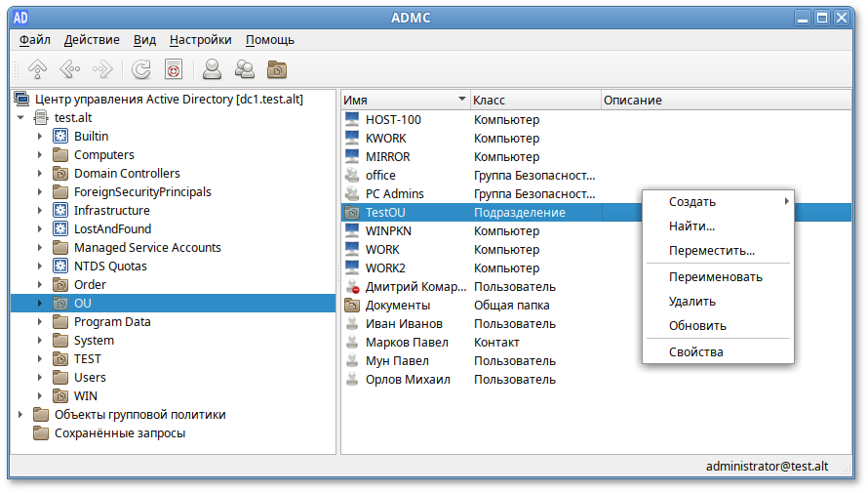
Task: Click the disabled user Дмитрий Комар icon
Action: tap(352, 287)
